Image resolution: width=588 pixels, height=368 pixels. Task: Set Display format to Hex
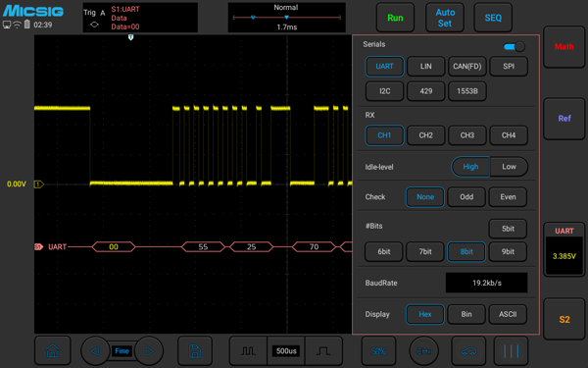click(425, 314)
